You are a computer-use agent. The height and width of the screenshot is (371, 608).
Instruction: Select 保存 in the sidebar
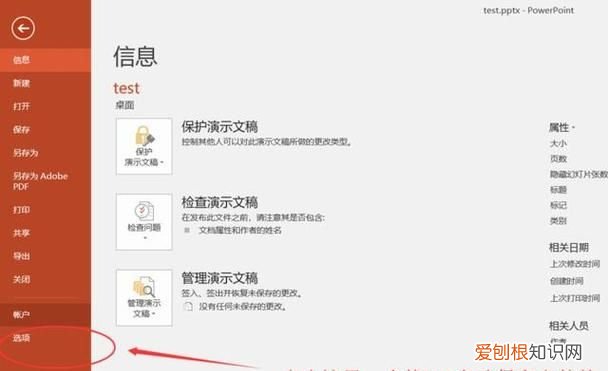45,130
